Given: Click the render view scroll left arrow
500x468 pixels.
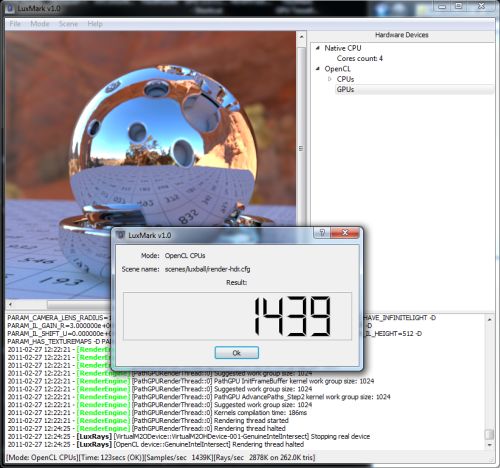Looking at the screenshot, I should coord(10,304).
